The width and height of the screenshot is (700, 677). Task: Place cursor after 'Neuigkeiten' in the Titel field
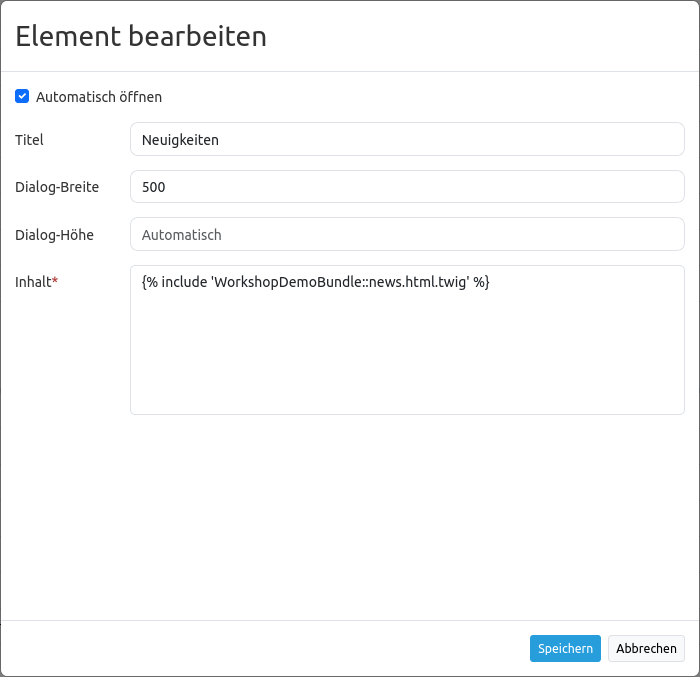point(222,140)
